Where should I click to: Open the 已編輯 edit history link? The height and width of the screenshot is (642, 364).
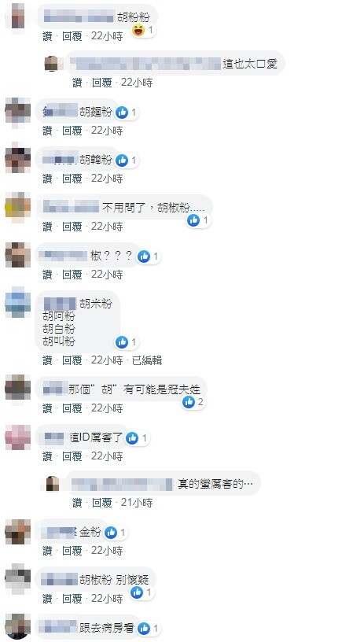coord(147,360)
